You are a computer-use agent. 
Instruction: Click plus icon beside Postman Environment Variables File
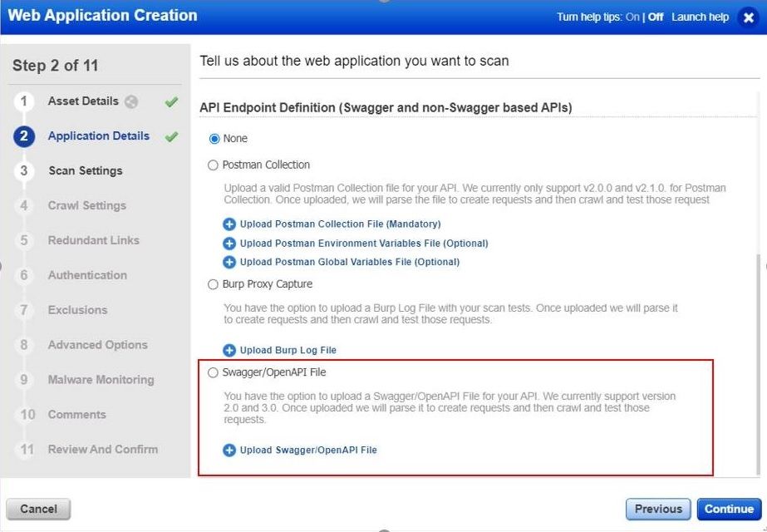pyautogui.click(x=229, y=244)
